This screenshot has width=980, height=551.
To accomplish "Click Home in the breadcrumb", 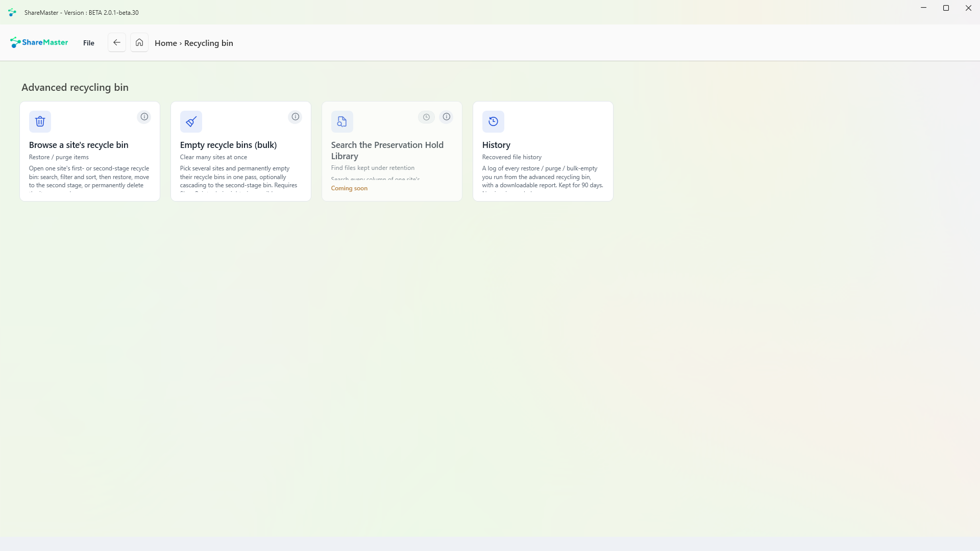I will [x=166, y=43].
